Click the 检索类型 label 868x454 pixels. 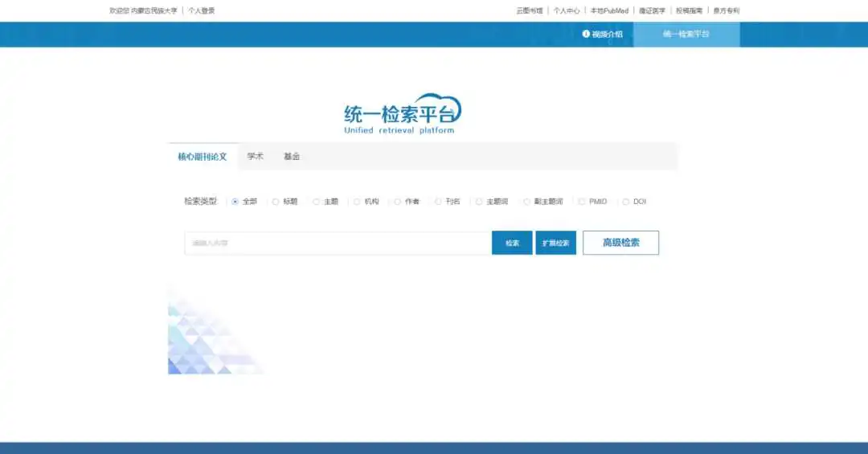200,202
